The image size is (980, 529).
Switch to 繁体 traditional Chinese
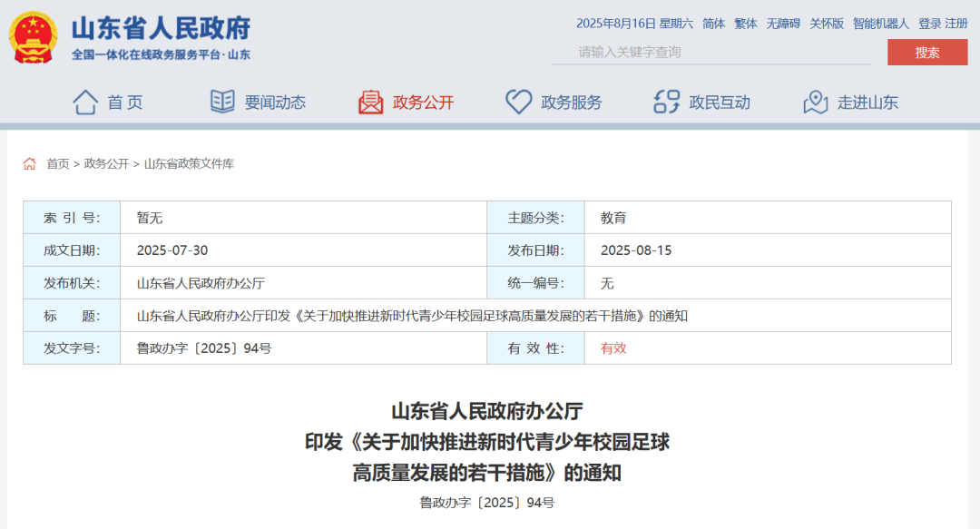(745, 24)
